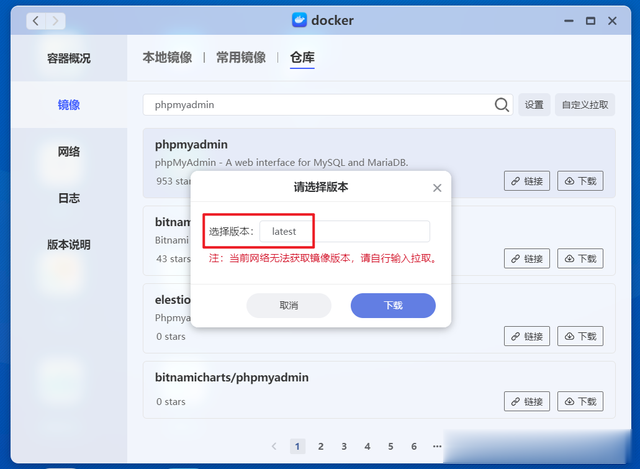The width and height of the screenshot is (640, 469).
Task: Select page 1 in pagination
Action: (298, 447)
